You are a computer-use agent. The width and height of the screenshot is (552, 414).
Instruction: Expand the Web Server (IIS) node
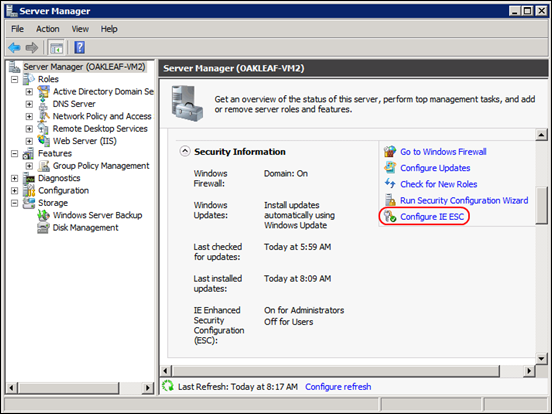pyautogui.click(x=29, y=141)
